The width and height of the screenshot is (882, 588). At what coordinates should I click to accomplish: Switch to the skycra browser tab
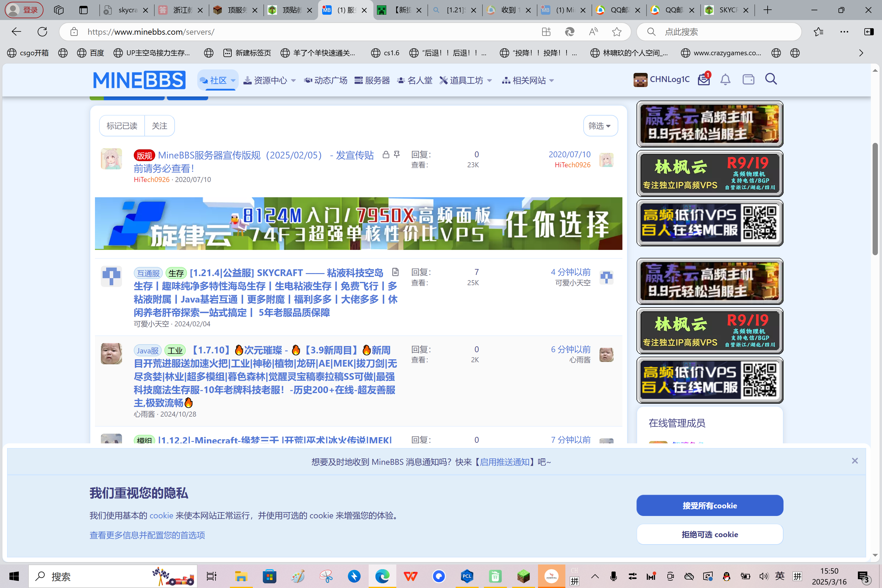click(126, 10)
